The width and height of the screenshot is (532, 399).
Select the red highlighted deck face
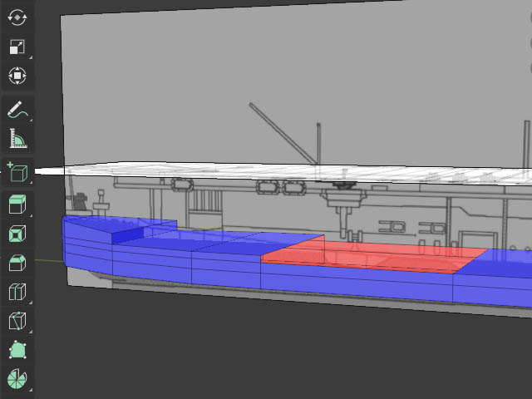[x=373, y=256]
